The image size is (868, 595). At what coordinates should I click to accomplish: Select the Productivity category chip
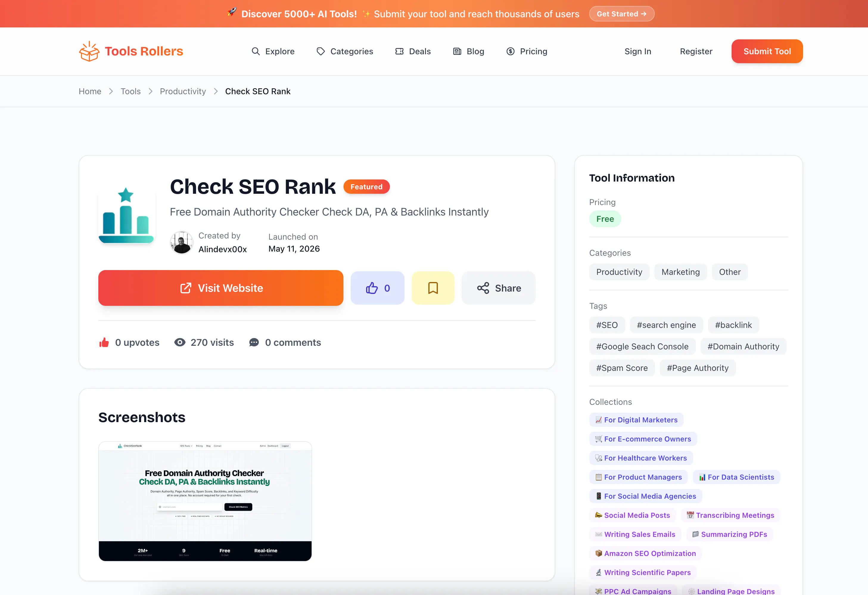coord(619,272)
